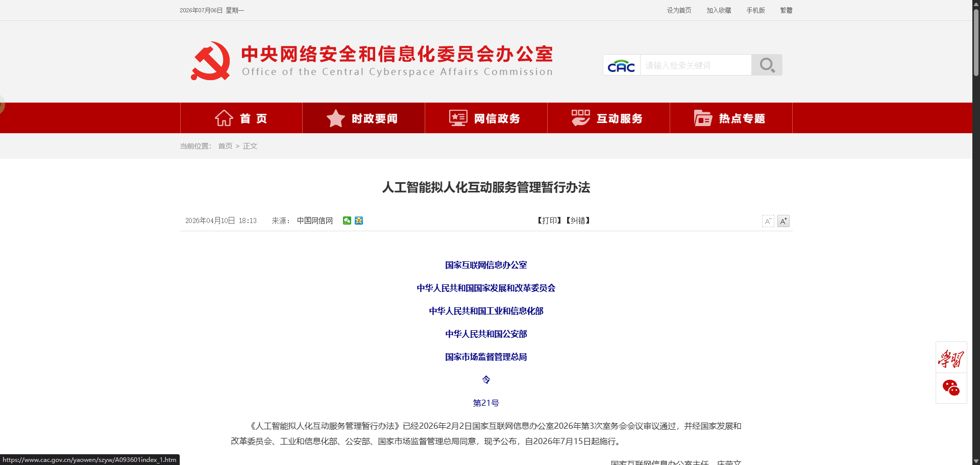
Task: Click the 第21号 order number text
Action: pyautogui.click(x=486, y=403)
